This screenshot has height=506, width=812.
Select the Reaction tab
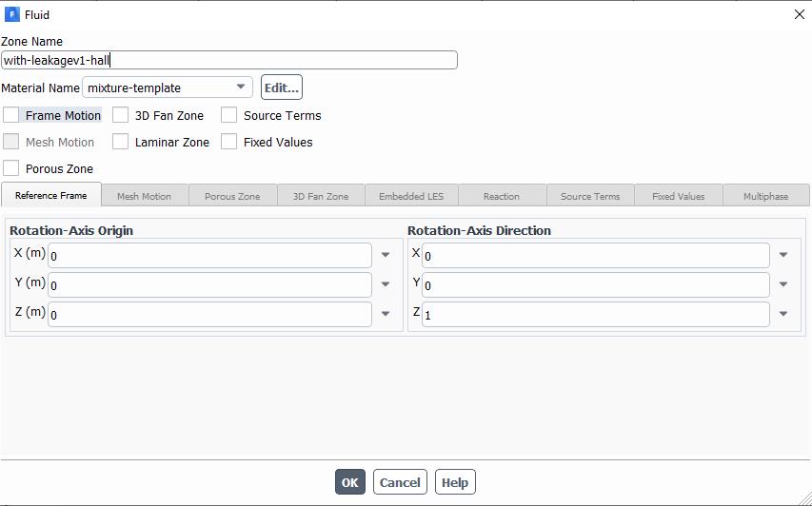click(x=502, y=196)
